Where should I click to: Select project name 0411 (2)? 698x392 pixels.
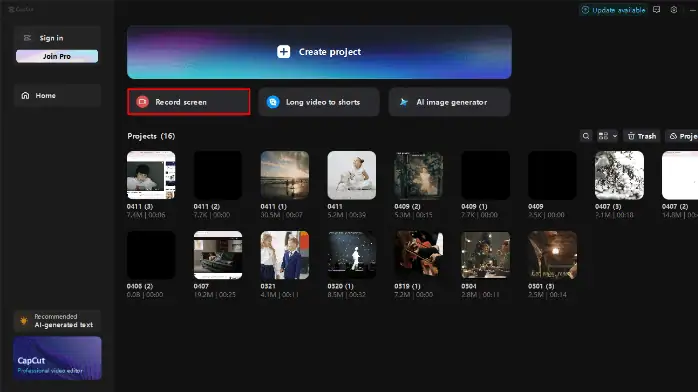pos(207,206)
